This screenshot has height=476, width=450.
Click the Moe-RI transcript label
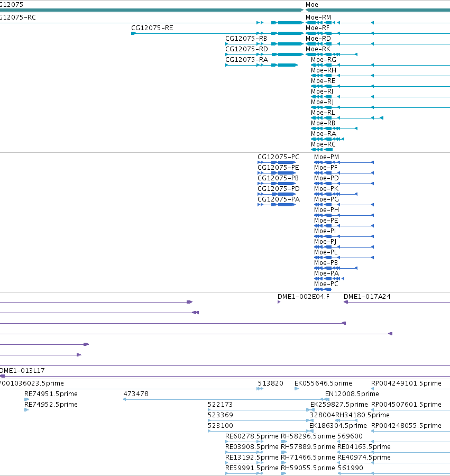click(x=322, y=91)
